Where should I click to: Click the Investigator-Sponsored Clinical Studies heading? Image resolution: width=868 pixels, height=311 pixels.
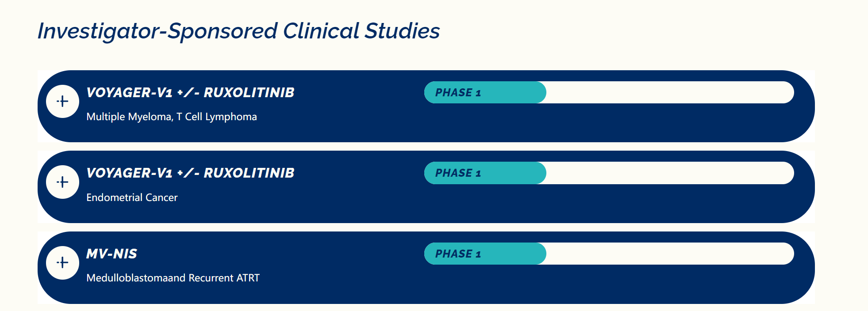click(239, 31)
